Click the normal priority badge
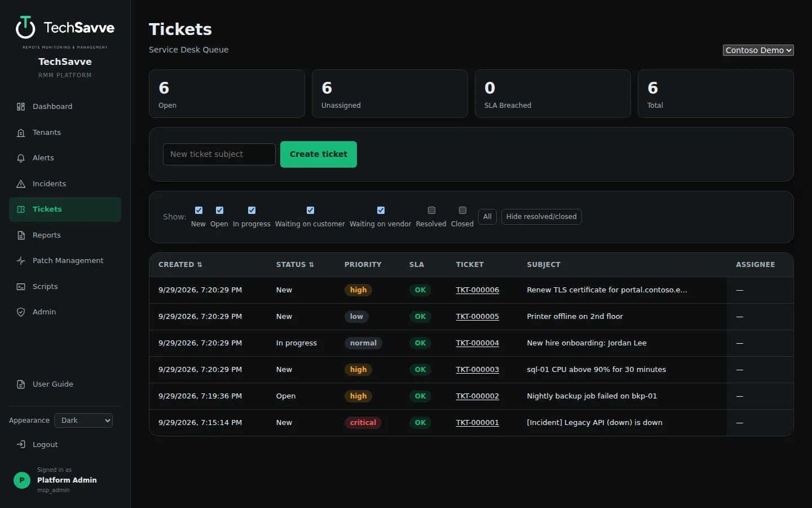This screenshot has width=812, height=508. pos(363,343)
